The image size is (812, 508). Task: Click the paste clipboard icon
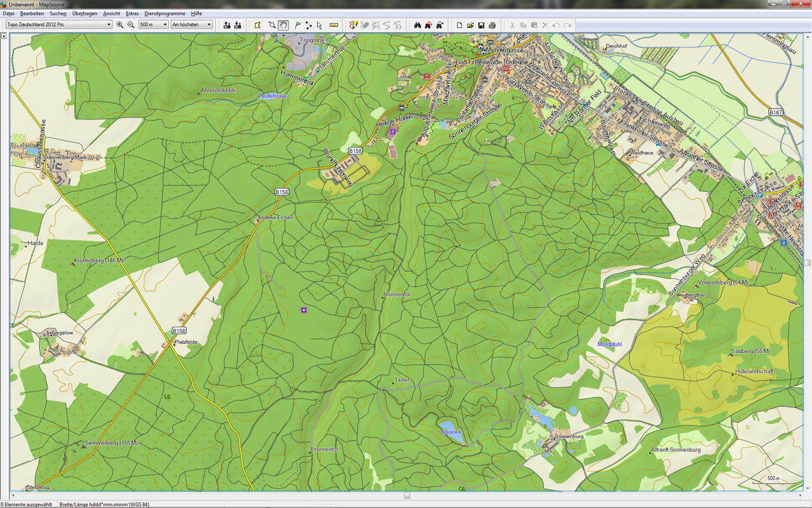(x=534, y=25)
